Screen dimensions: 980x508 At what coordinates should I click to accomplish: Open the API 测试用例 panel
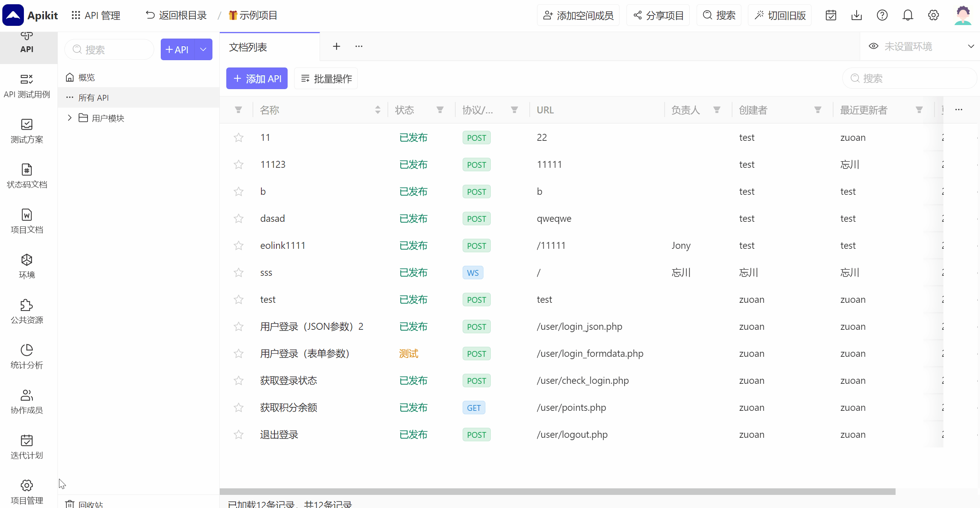[27, 86]
